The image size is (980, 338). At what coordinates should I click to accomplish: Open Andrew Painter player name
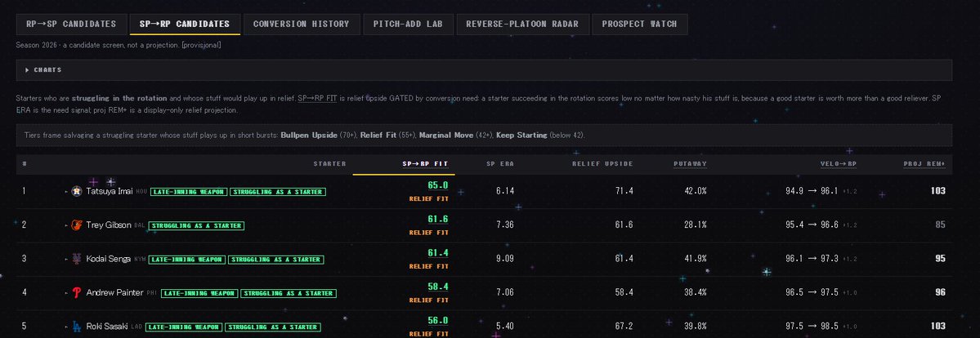click(x=115, y=292)
